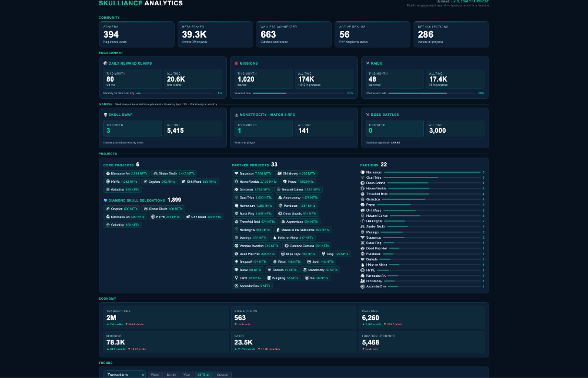The width and height of the screenshot is (588, 378).
Task: Click the Wallets Connected 663 card
Action: 293,34
